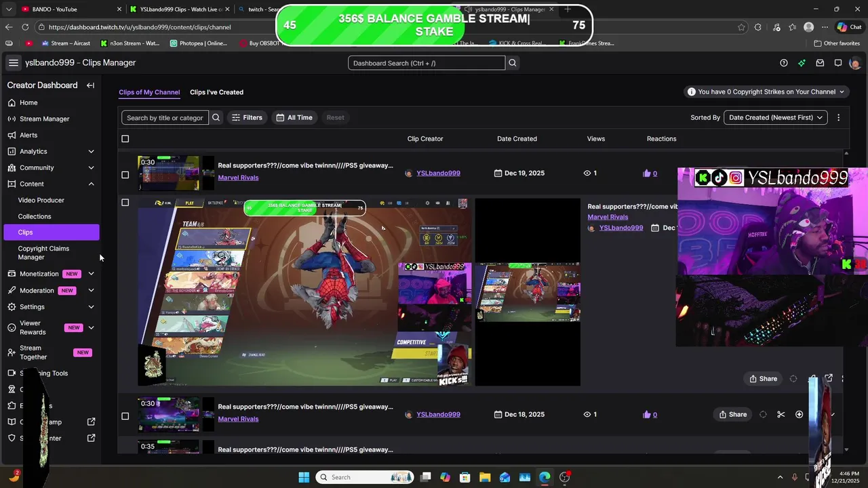The image size is (868, 488).
Task: Open the All Time date filter
Action: [x=294, y=117]
